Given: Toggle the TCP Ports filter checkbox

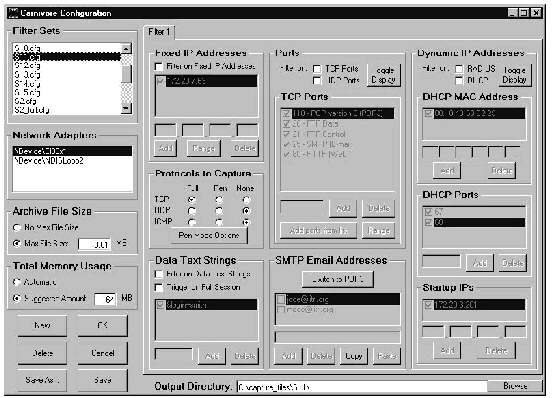Looking at the screenshot, I should pos(317,69).
